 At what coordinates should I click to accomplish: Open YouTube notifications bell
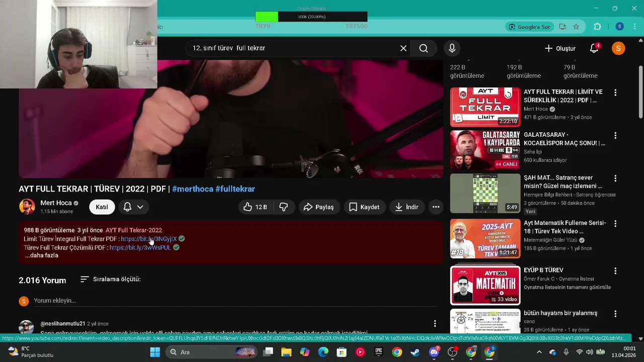point(594,48)
